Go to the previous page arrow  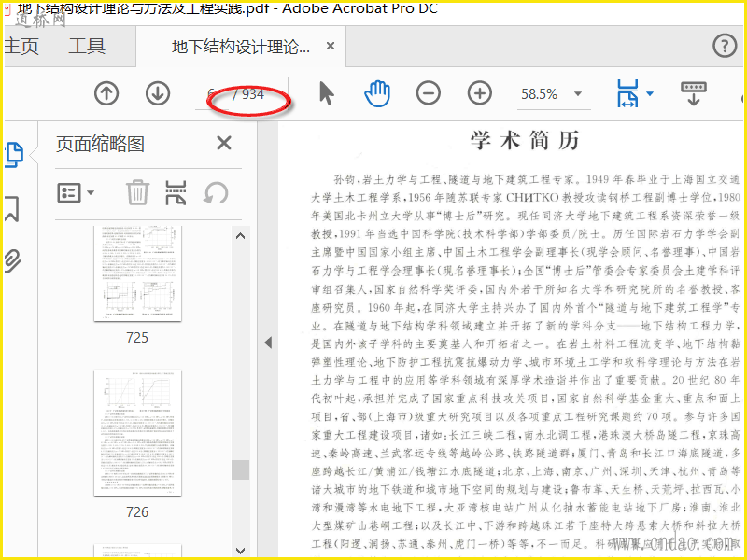[x=106, y=94]
